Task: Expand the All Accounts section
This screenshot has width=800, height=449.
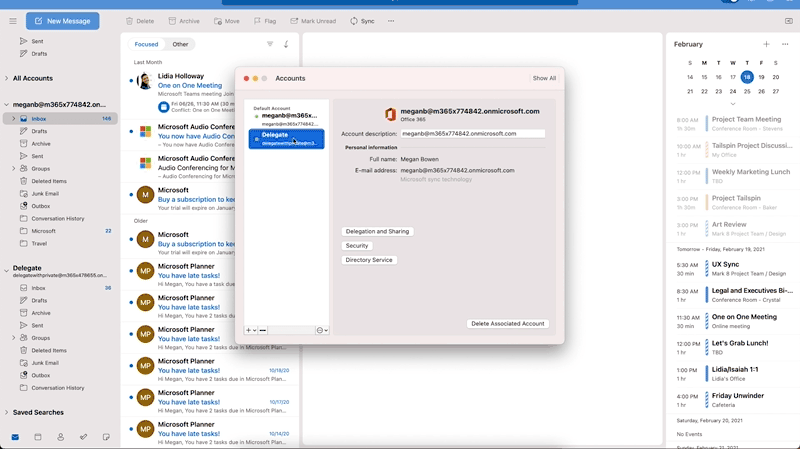Action: pyautogui.click(x=7, y=78)
